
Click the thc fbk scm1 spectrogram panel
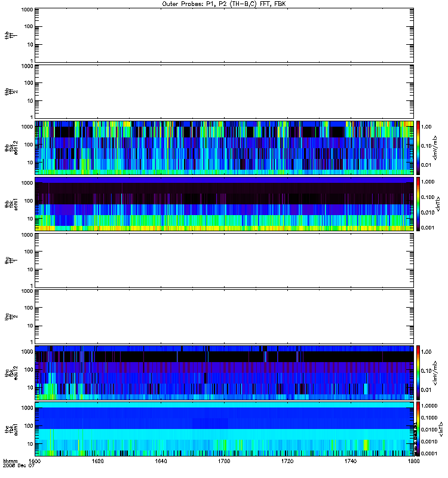[x=224, y=429]
